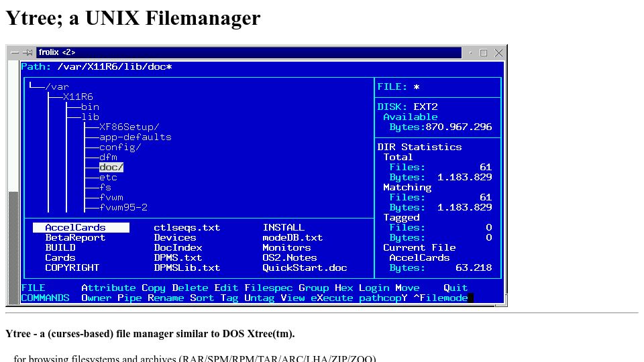Click the current file bytes value 63.218

coord(474,267)
